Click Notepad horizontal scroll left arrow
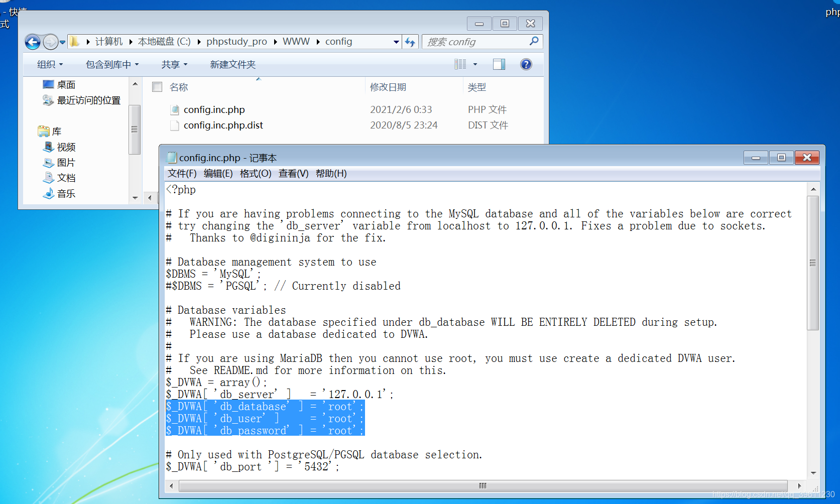The height and width of the screenshot is (504, 840). (x=172, y=486)
